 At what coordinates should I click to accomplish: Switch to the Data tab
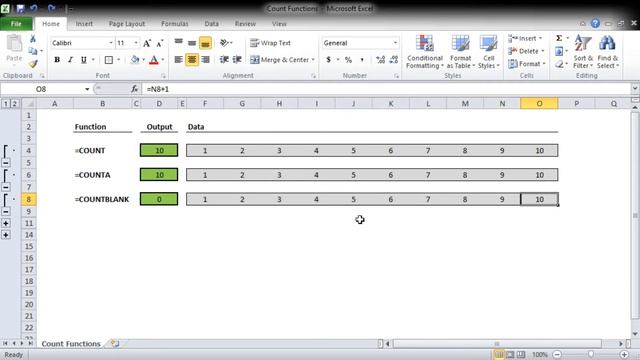pyautogui.click(x=211, y=24)
